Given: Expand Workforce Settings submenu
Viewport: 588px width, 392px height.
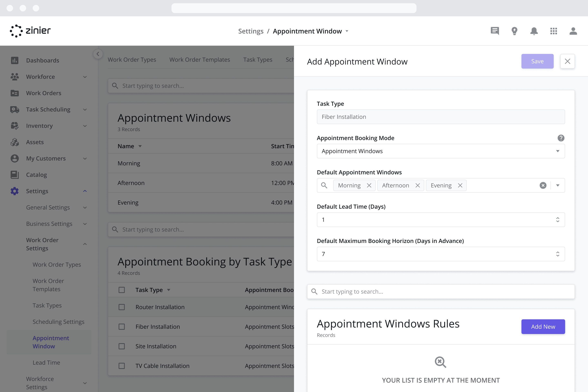Looking at the screenshot, I should [x=85, y=383].
